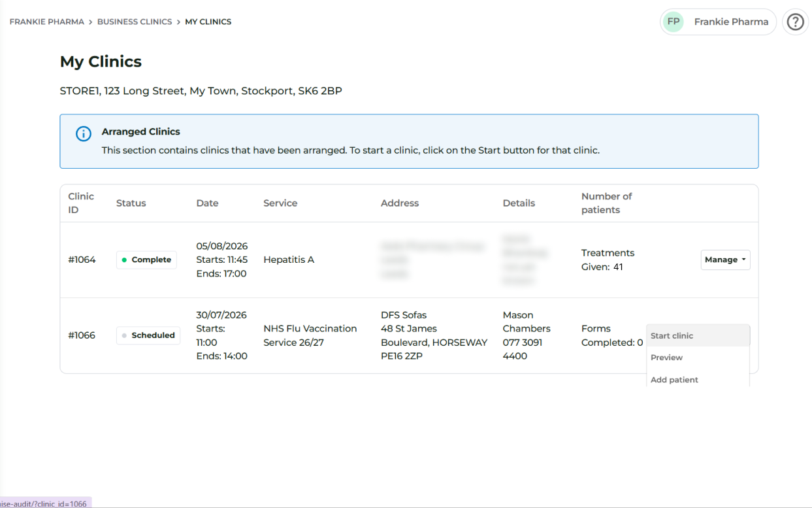The width and height of the screenshot is (812, 508).
Task: Go to FRANKIE PHARMA breadcrumb
Action: coord(46,22)
